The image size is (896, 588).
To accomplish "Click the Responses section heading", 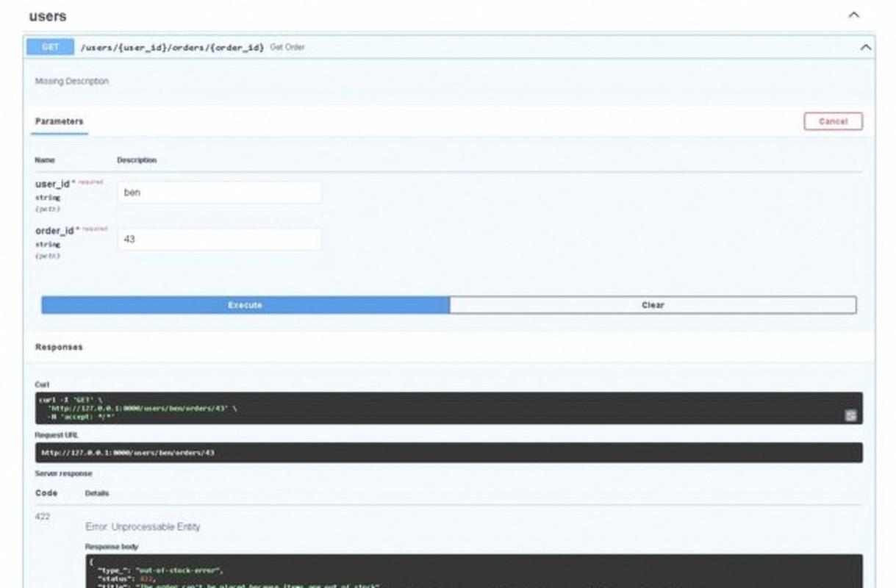I will pyautogui.click(x=59, y=347).
